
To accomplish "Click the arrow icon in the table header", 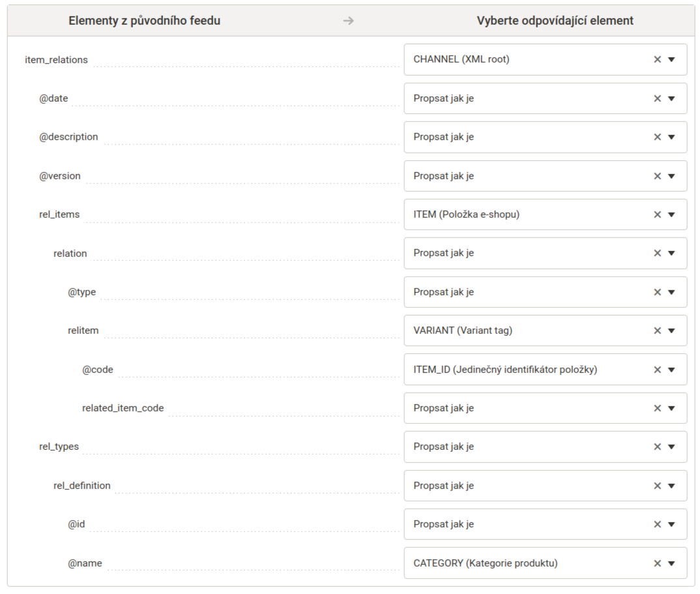I will point(349,21).
